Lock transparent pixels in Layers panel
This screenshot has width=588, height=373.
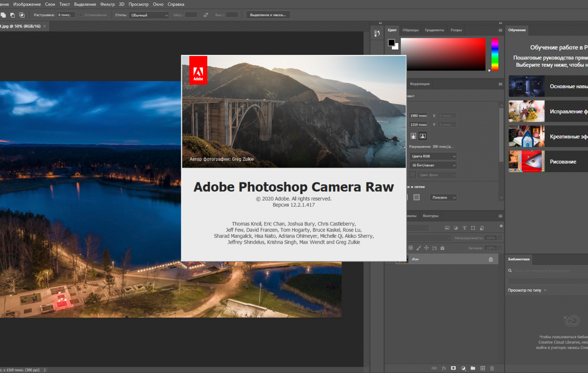pyautogui.click(x=411, y=248)
